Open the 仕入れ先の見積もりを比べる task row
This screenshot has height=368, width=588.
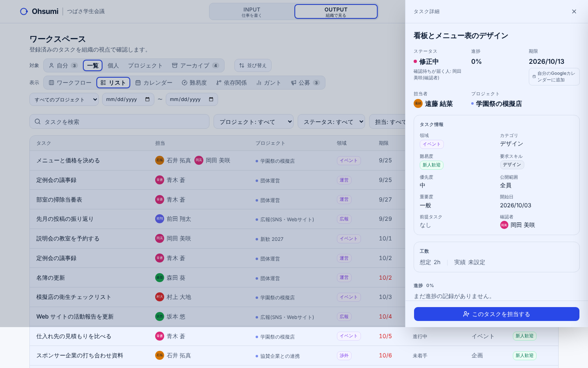pos(294,336)
